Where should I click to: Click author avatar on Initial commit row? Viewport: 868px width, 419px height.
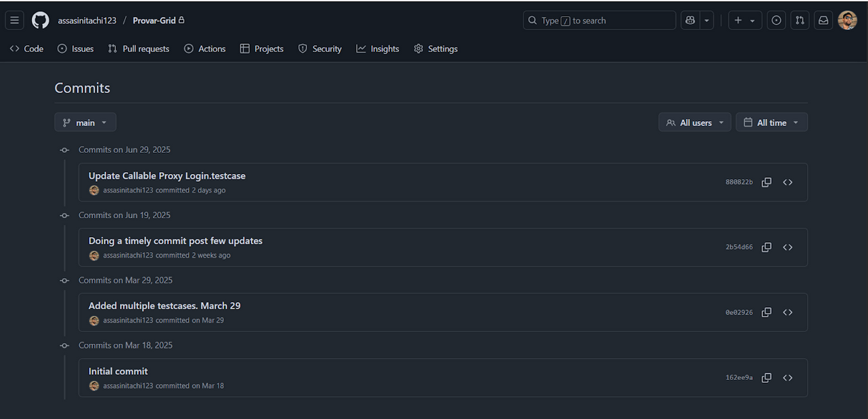(x=94, y=386)
